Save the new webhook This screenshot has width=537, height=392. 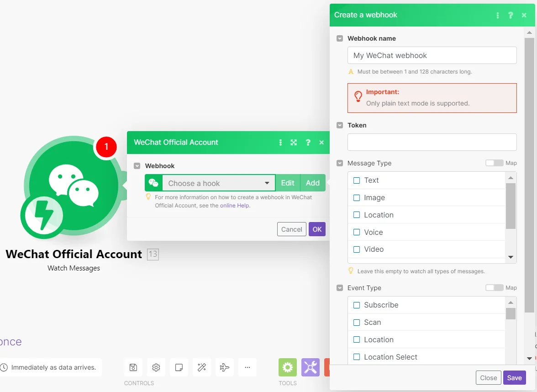514,377
